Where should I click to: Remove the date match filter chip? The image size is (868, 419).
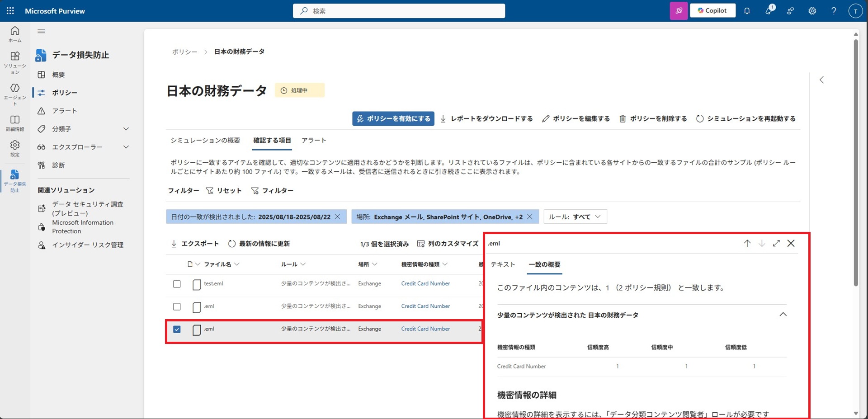point(337,217)
